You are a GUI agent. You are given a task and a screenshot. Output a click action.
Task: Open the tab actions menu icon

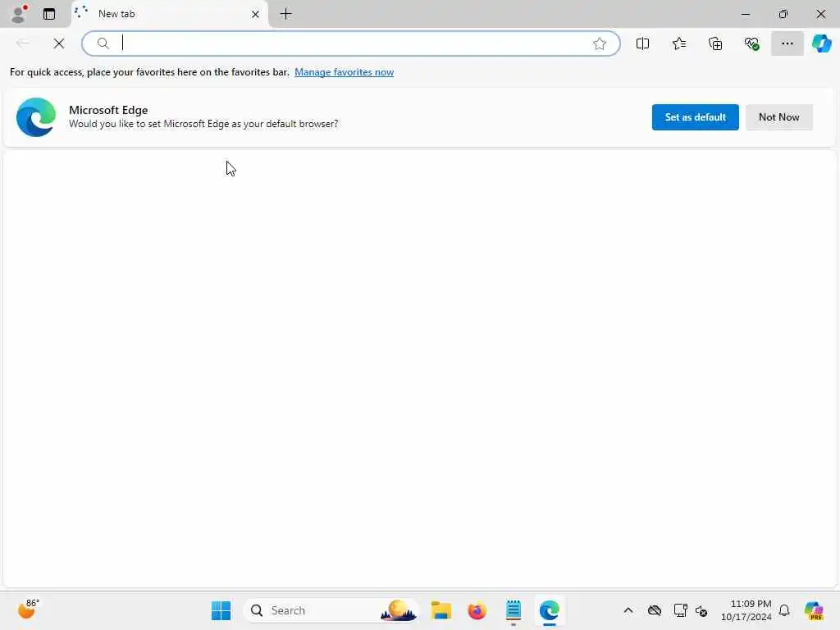(49, 14)
